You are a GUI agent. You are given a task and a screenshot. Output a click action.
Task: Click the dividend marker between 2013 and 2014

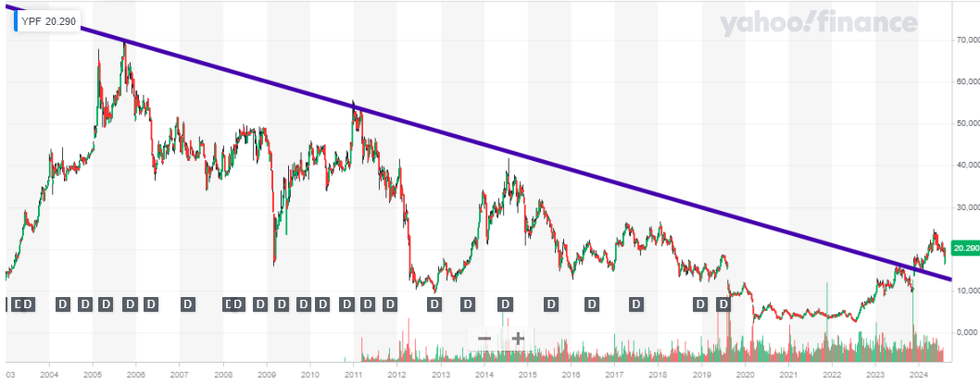point(468,303)
